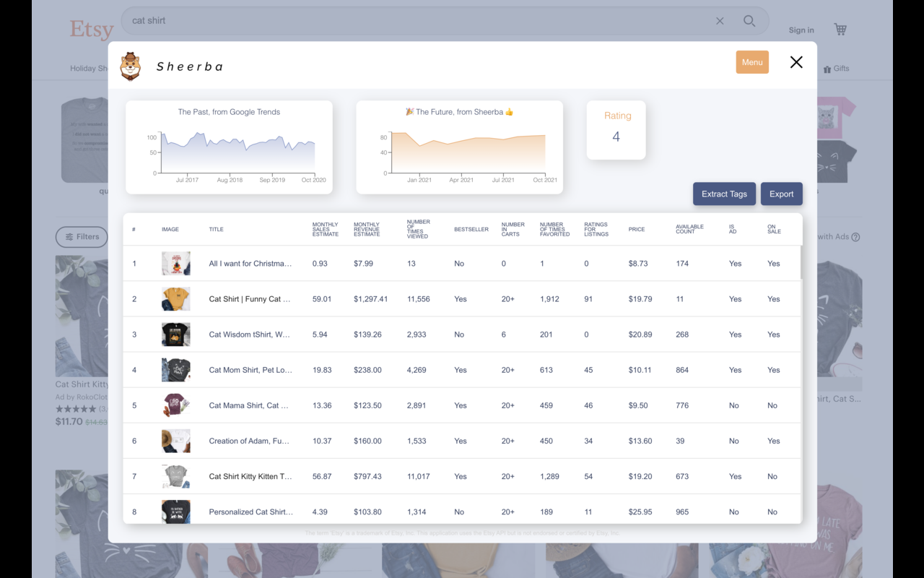
Task: Click the Title column header
Action: pos(217,230)
